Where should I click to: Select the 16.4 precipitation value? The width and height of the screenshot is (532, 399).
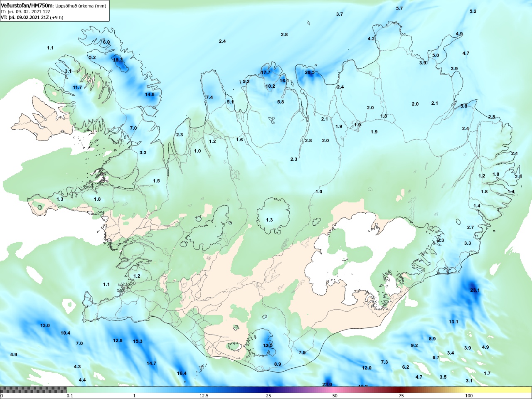pyautogui.click(x=182, y=373)
